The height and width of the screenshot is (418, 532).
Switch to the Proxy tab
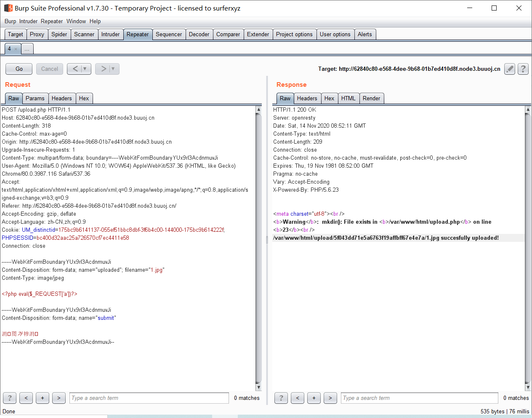tap(37, 35)
